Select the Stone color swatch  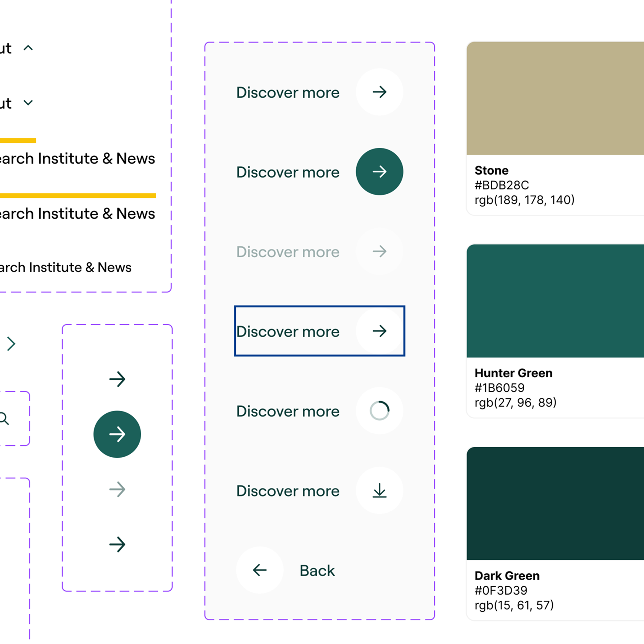pos(555,98)
